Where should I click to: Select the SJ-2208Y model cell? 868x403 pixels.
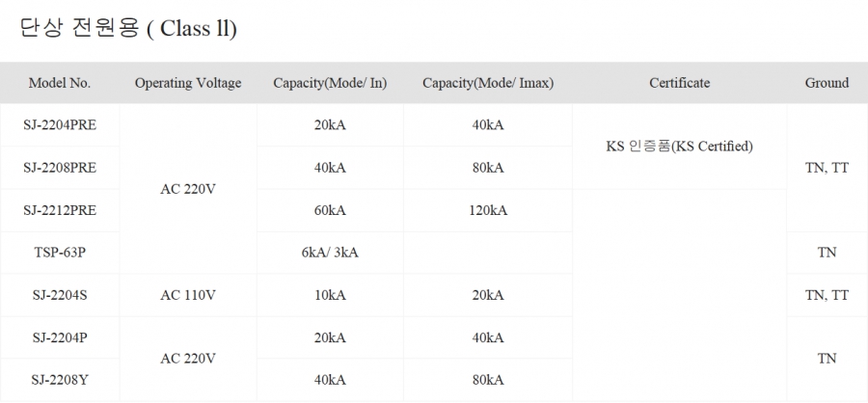pos(60,380)
